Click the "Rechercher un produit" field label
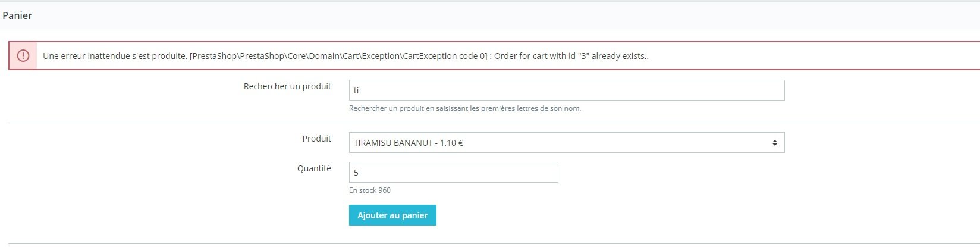980x247 pixels. (x=287, y=86)
